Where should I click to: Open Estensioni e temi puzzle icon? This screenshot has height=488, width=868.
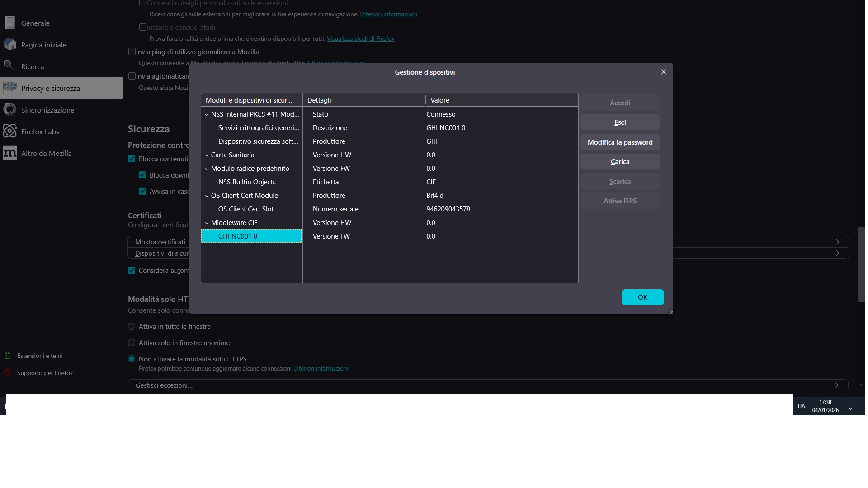point(7,356)
